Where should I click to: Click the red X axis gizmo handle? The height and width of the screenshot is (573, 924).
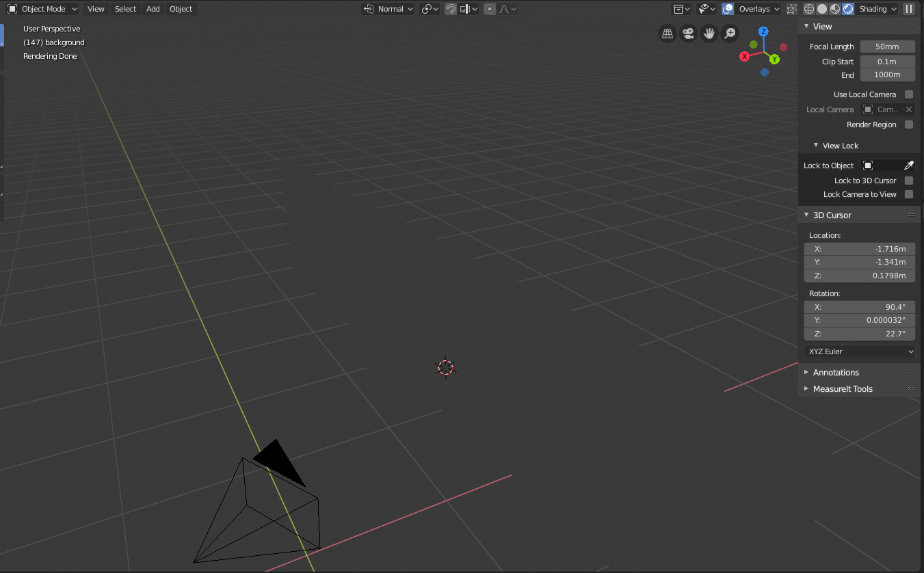coord(745,56)
